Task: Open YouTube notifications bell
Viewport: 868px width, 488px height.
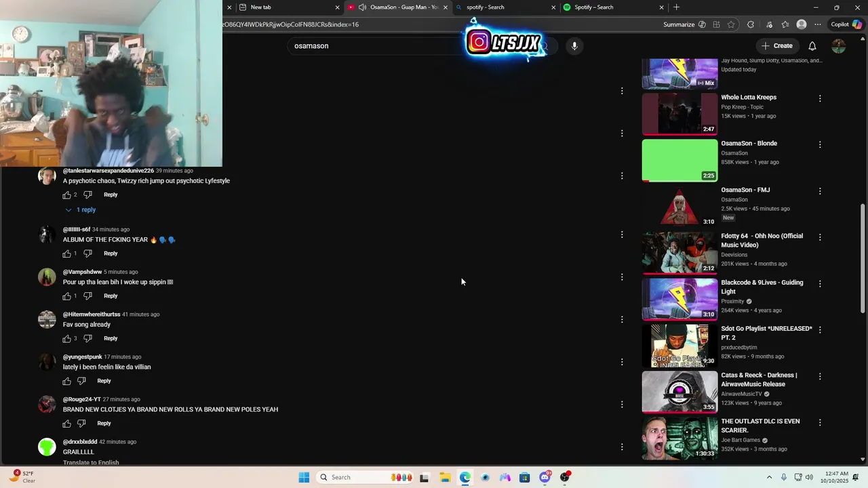Action: [812, 45]
